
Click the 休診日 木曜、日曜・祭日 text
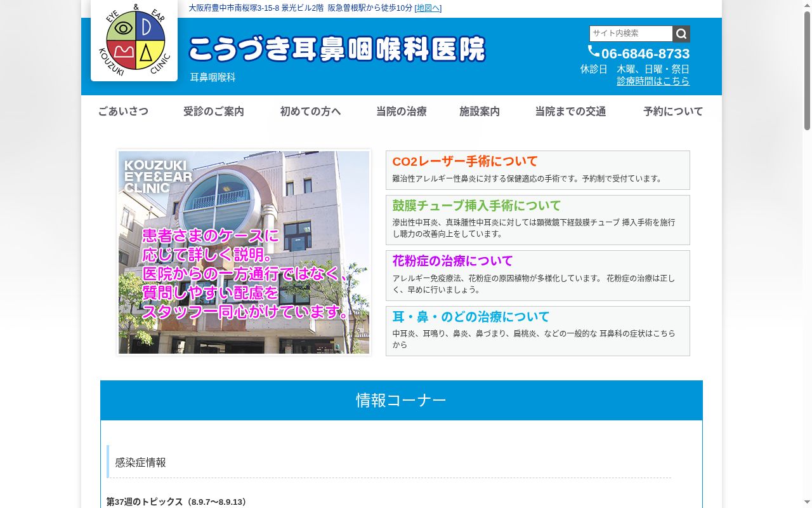pos(635,69)
